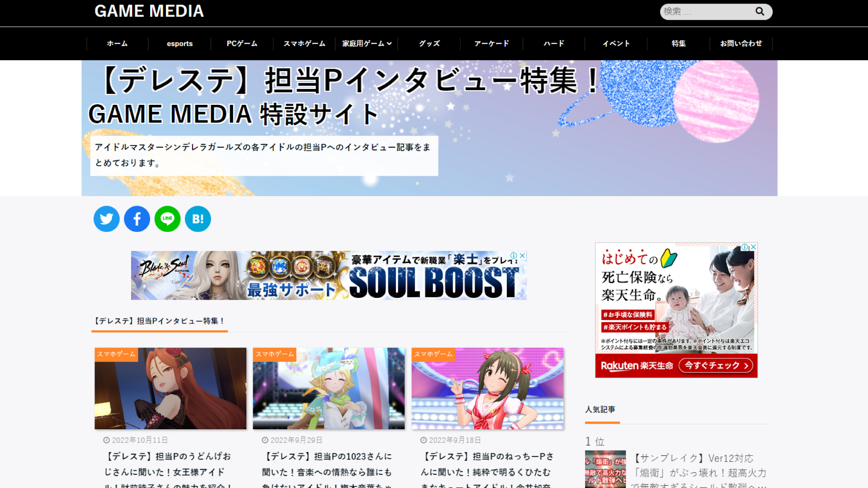Click the hero banner description text
868x488 pixels.
click(x=263, y=155)
